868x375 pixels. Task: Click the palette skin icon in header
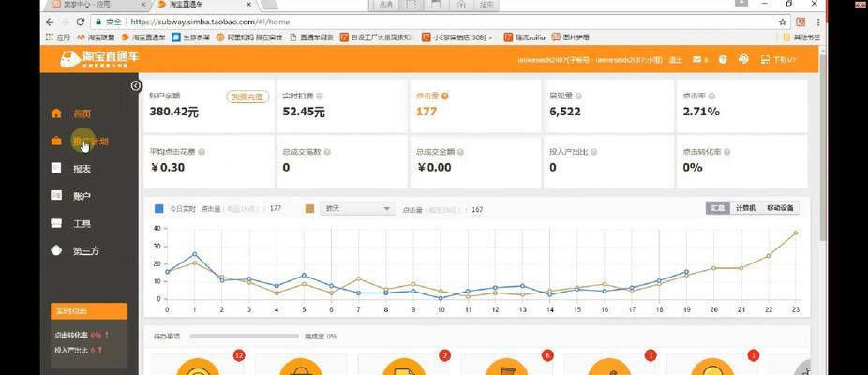coord(743,59)
